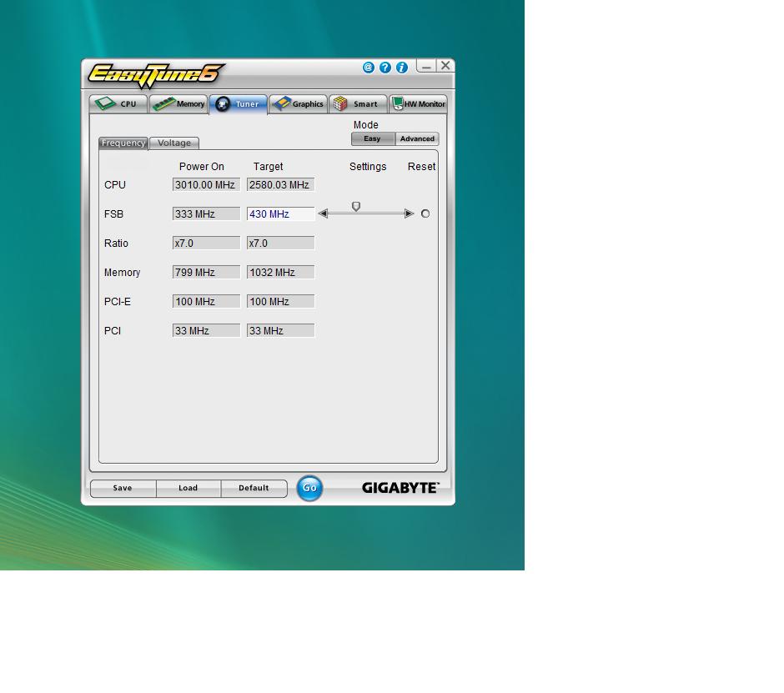This screenshot has width=784, height=693.
Task: Open help via question mark icon
Action: pyautogui.click(x=385, y=68)
